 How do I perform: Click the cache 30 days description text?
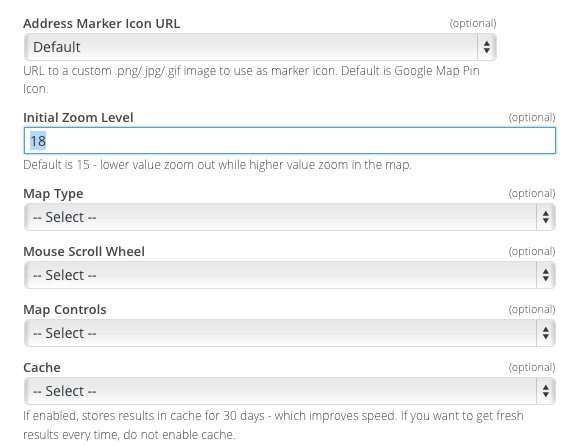273,425
